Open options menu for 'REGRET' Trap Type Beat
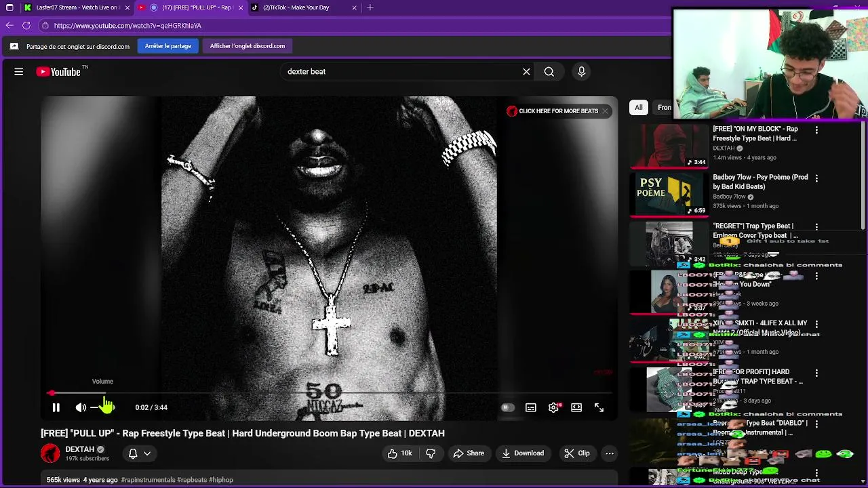Viewport: 868px width, 488px height. pyautogui.click(x=816, y=227)
